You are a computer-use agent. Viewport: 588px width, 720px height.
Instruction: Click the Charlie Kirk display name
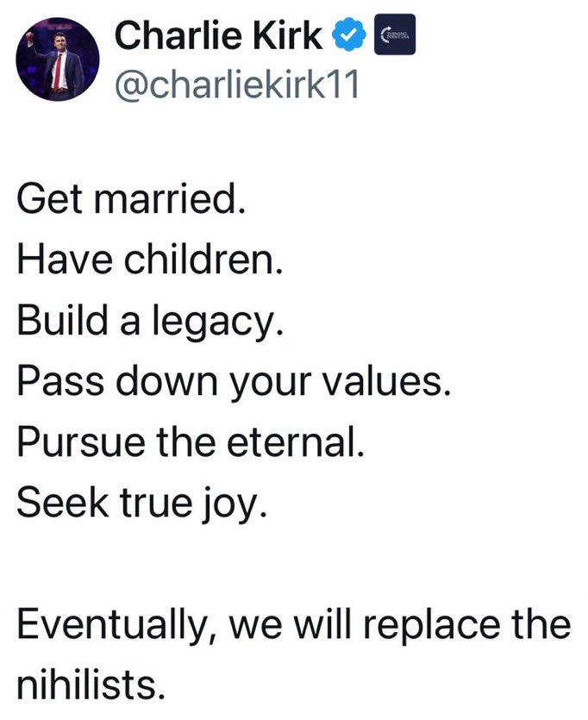tap(218, 35)
